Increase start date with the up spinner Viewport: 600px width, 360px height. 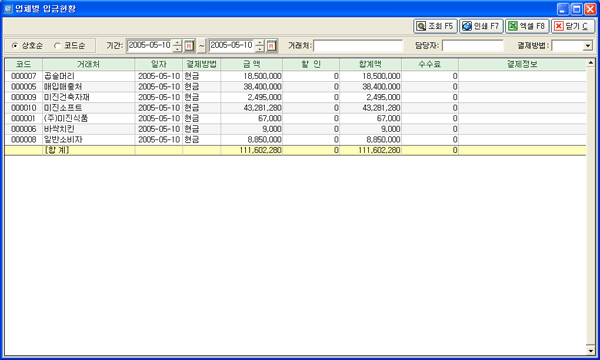coord(177,43)
